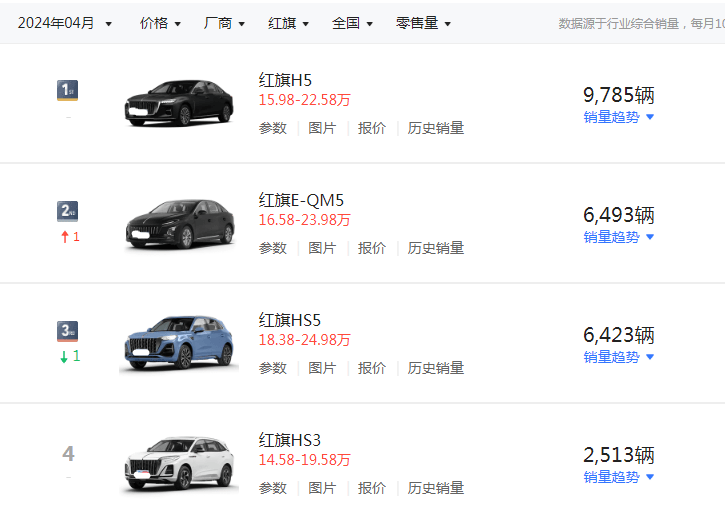Open the 全国 region dropdown

pyautogui.click(x=352, y=23)
